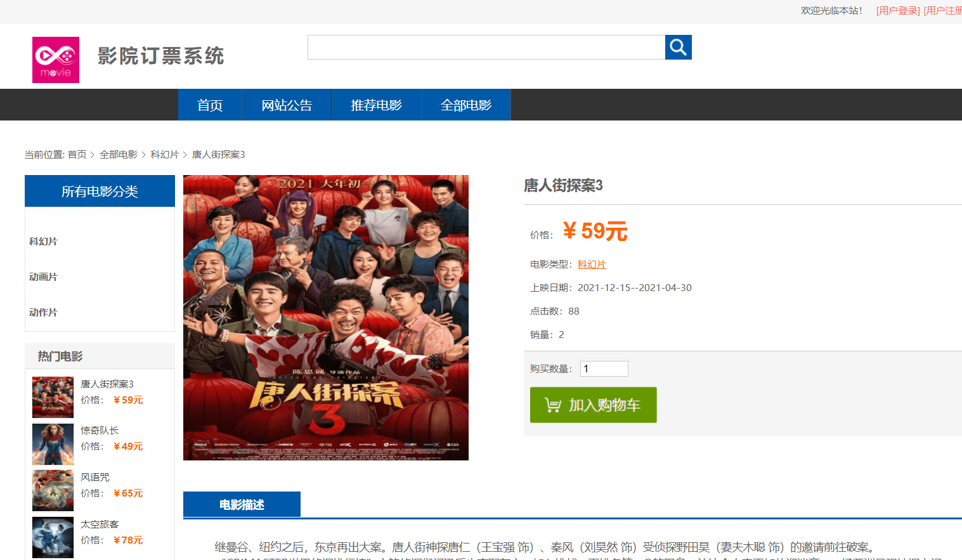962x560 pixels.
Task: Select 动作片 category in sidebar
Action: coord(43,313)
